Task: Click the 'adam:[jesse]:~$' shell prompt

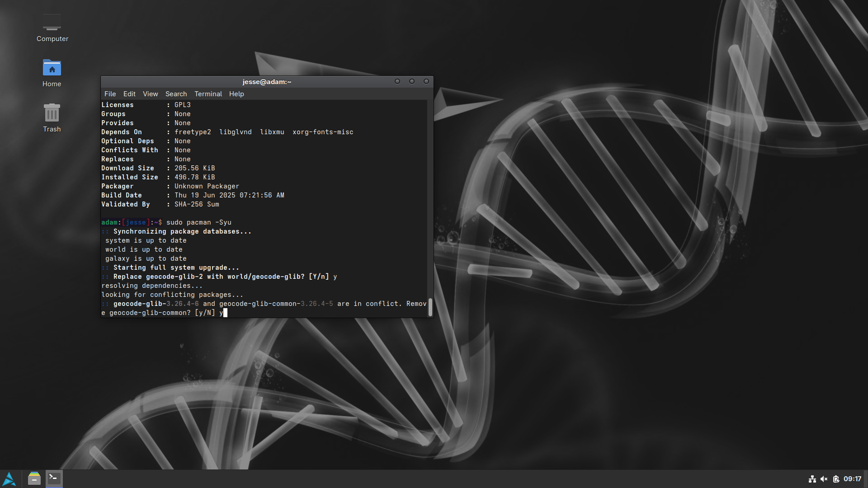Action: (132, 222)
